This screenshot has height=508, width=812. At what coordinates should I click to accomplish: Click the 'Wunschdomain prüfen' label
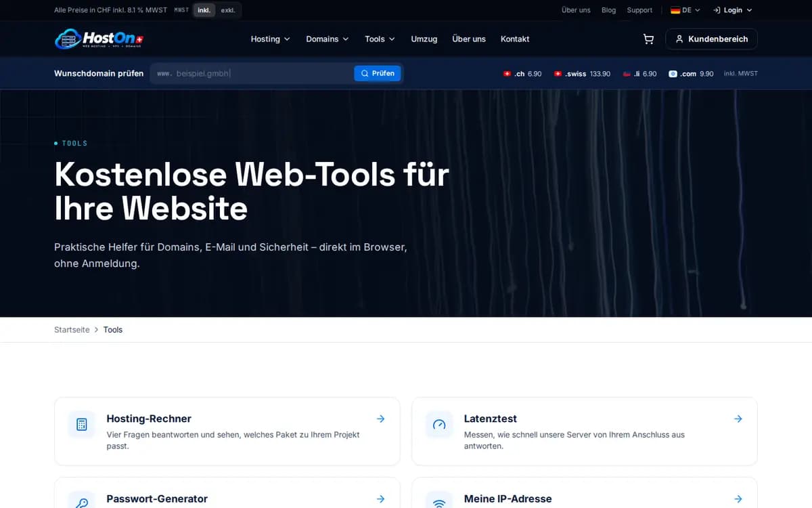99,73
